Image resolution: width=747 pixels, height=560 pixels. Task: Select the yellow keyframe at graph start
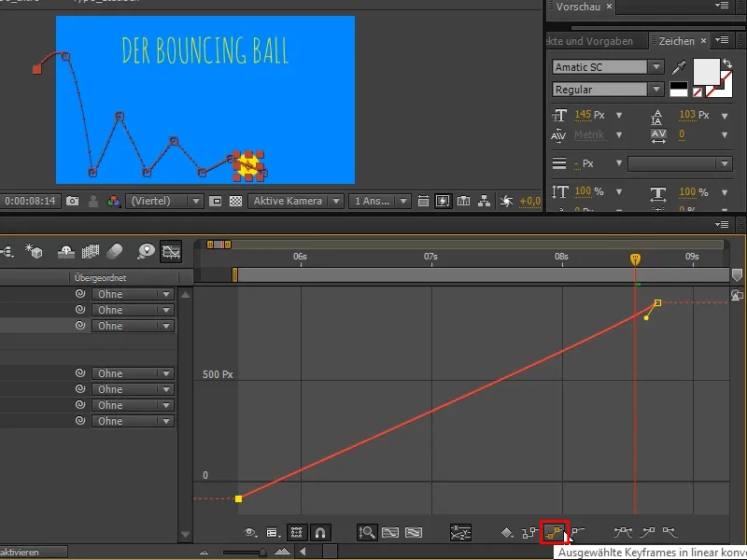pyautogui.click(x=239, y=498)
